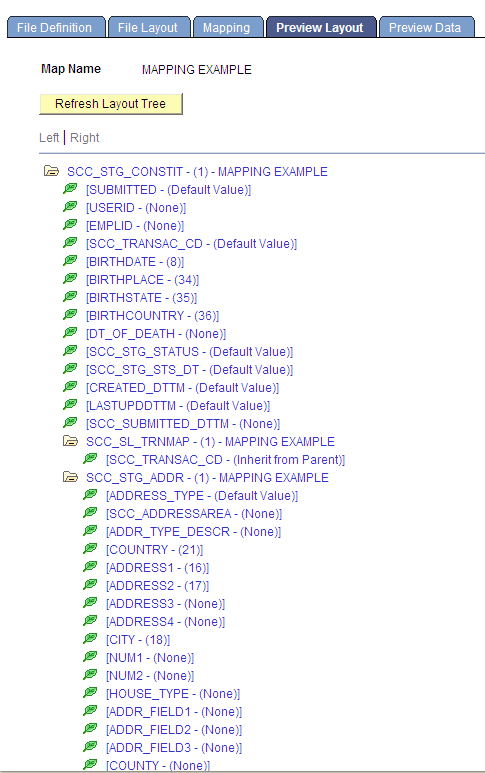Open SCC_STG_ADDR - (1) - MAPPING EXAMPLE link
The height and width of the screenshot is (773, 485).
[x=208, y=477]
